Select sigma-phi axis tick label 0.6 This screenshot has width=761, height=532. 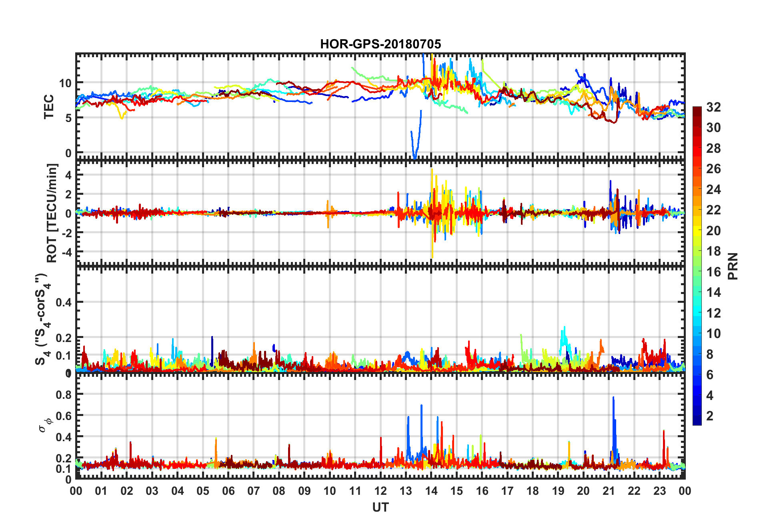click(x=64, y=416)
